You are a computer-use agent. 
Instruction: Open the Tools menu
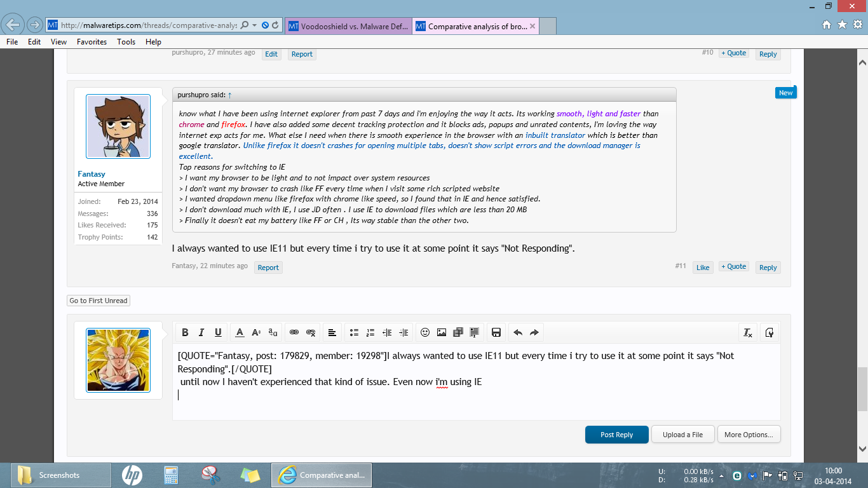click(x=126, y=42)
